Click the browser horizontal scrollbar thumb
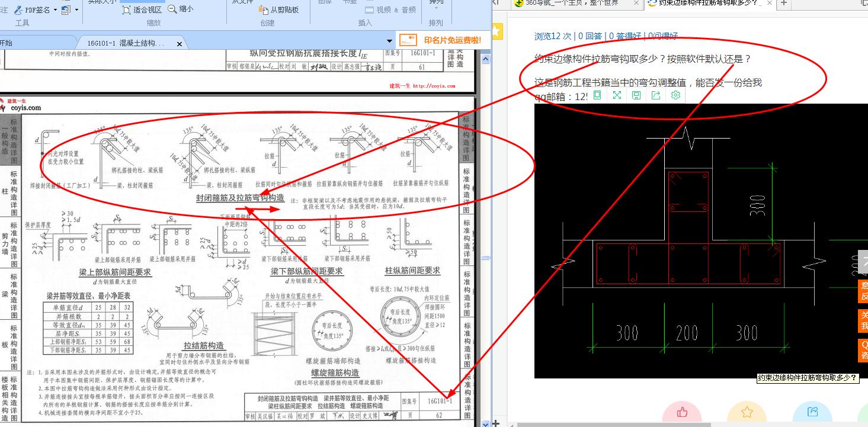This screenshot has height=427, width=868. coord(613,425)
